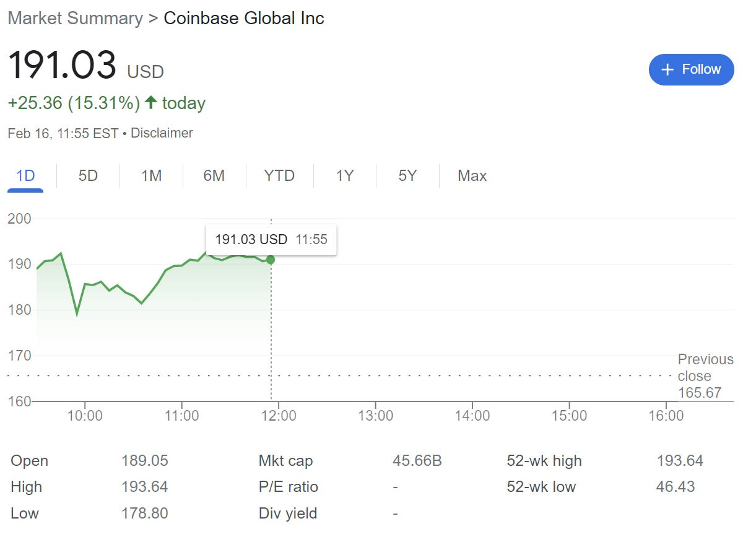The width and height of the screenshot is (756, 534).
Task: Click the Mkt cap value 45.66B
Action: click(417, 461)
